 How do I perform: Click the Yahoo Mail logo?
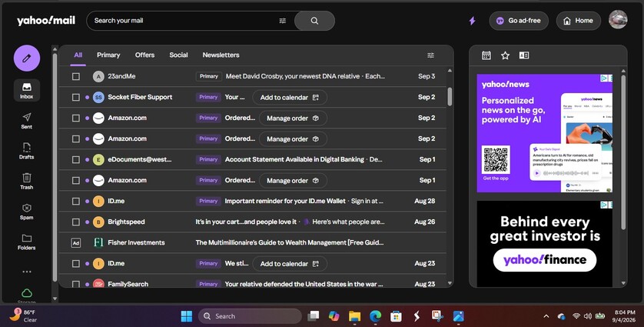(x=46, y=21)
